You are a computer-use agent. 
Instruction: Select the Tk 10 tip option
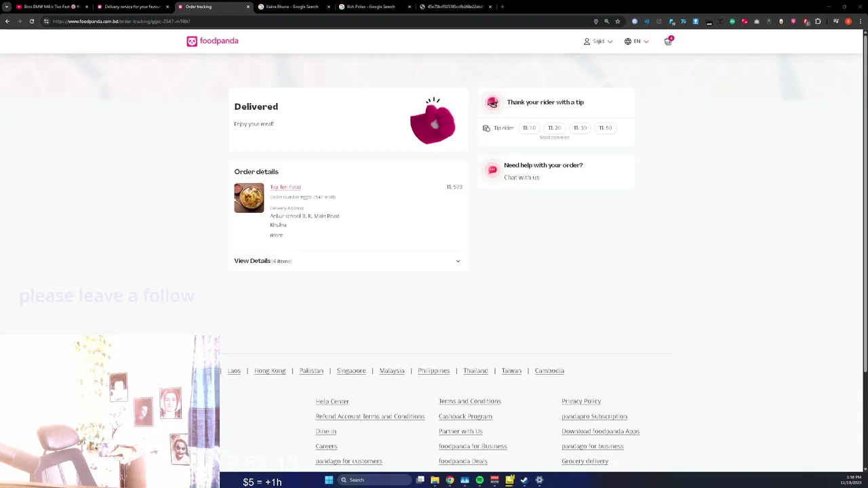(x=529, y=128)
